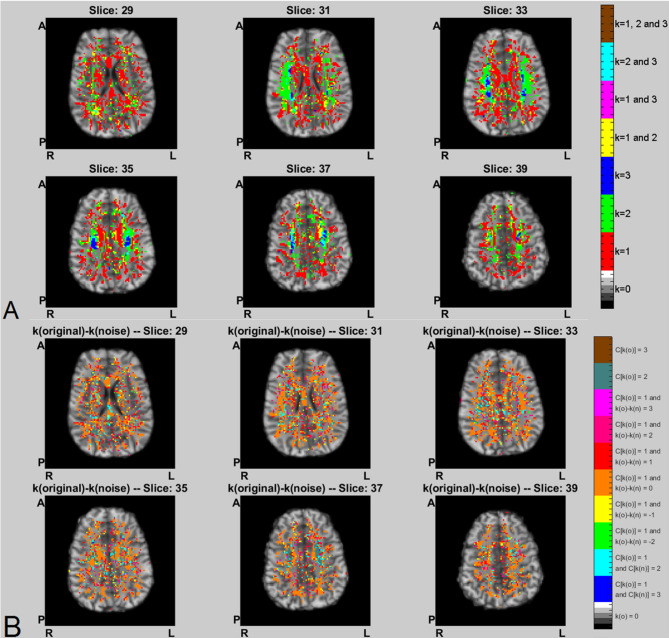This screenshot has height=638, width=669.
Task: Click the blue C[k(n)] = 3 swatch
Action: [x=603, y=589]
